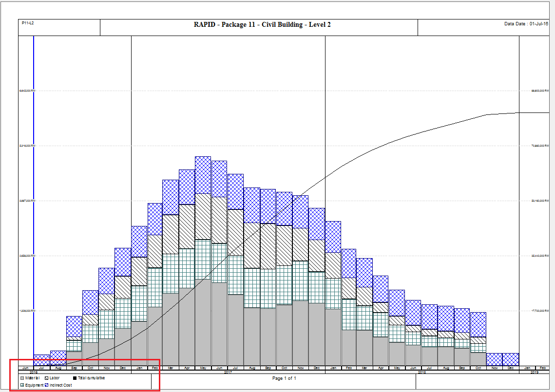Click the Indirect Cost legend label text
The image size is (555, 392).
pos(61,385)
